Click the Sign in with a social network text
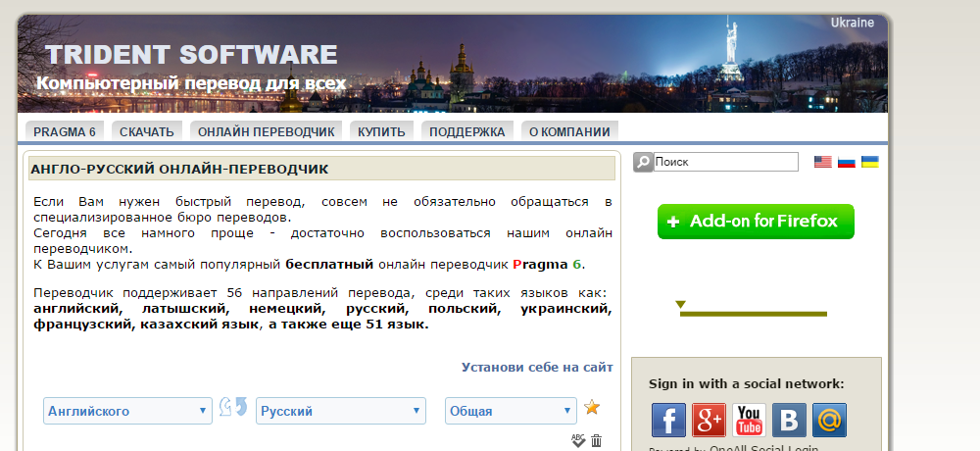This screenshot has width=980, height=451. click(x=746, y=384)
